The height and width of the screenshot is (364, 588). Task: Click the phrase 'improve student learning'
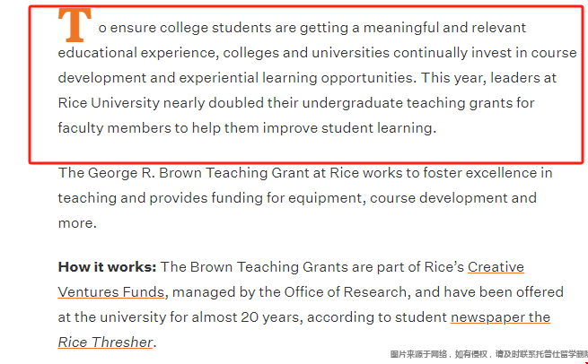point(347,128)
